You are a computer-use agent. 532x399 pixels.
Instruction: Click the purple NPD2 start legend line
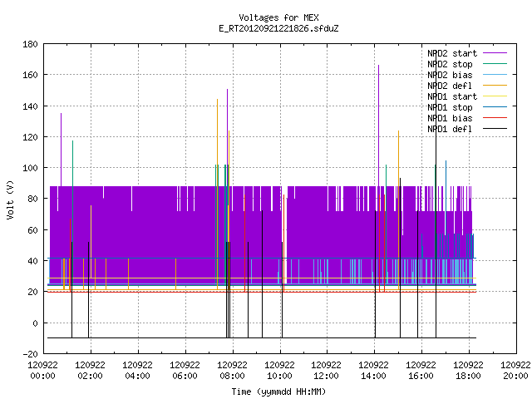click(495, 53)
